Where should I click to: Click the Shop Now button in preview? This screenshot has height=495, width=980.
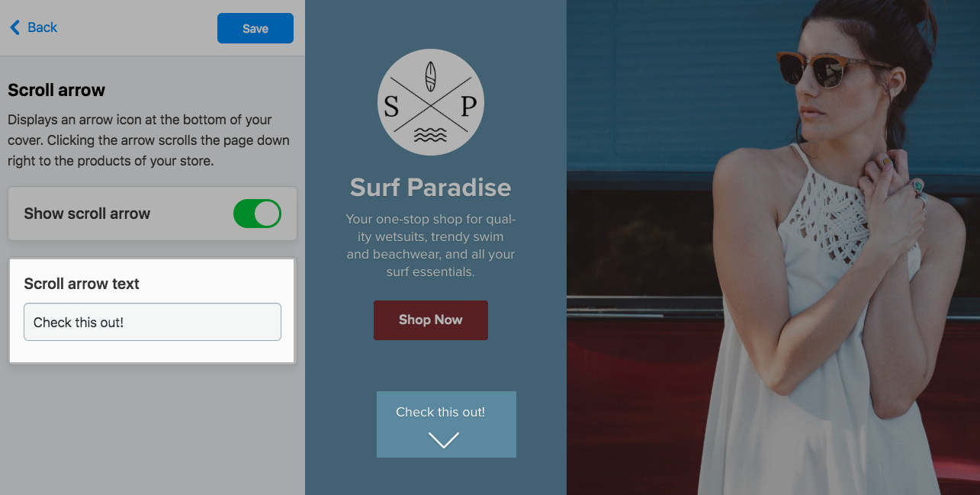click(431, 320)
